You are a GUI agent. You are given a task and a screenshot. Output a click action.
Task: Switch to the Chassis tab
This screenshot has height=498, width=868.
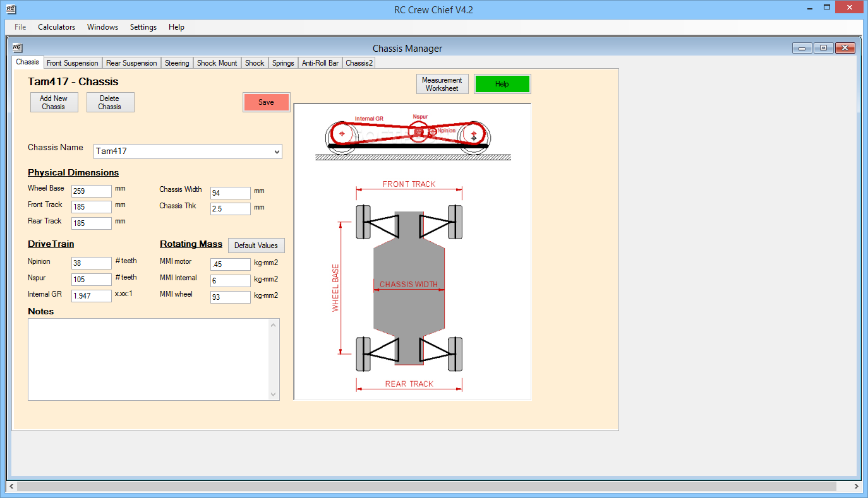coord(28,62)
